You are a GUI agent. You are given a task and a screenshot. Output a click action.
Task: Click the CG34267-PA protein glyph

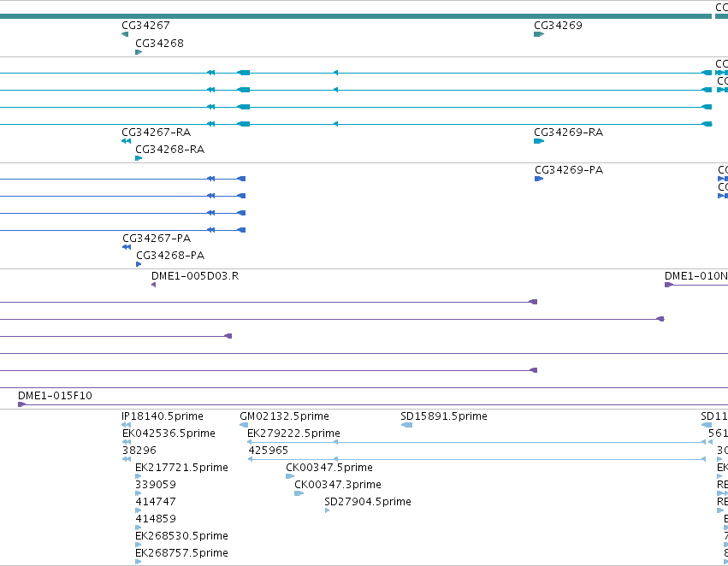pos(127,247)
